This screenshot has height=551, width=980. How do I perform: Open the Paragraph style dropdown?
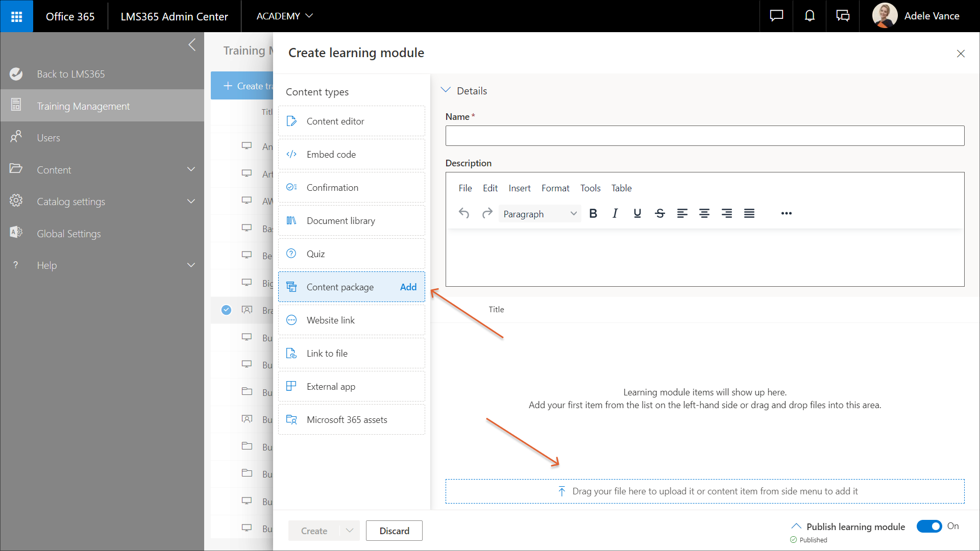click(540, 214)
